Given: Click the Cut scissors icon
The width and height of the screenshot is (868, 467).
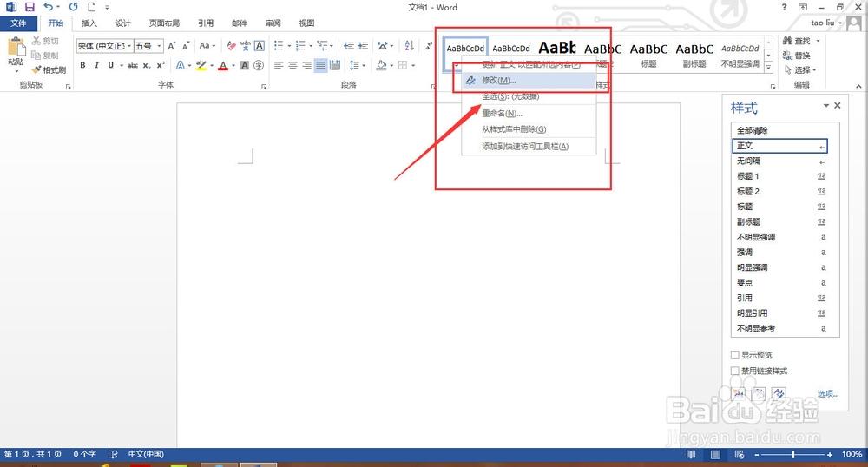Looking at the screenshot, I should click(x=36, y=41).
